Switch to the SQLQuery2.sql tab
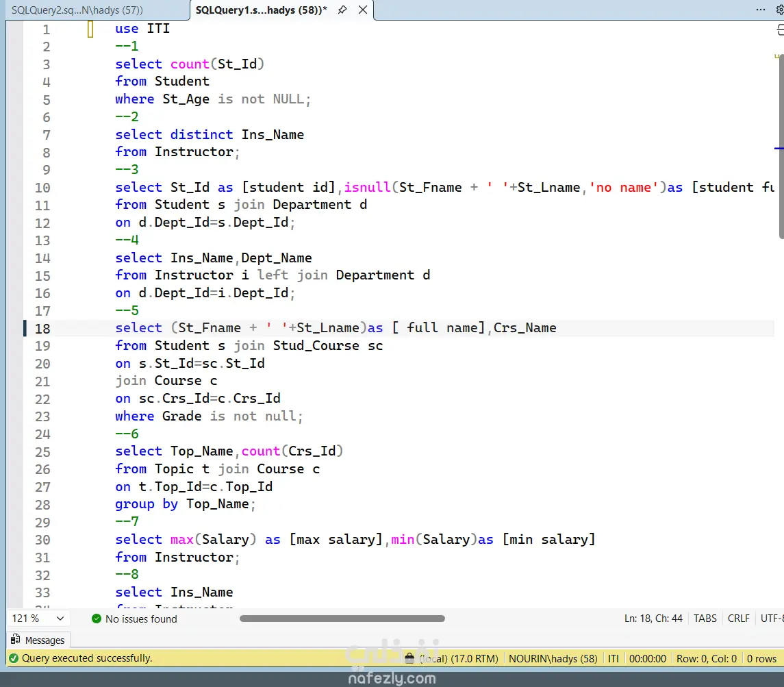This screenshot has height=687, width=784. click(77, 10)
